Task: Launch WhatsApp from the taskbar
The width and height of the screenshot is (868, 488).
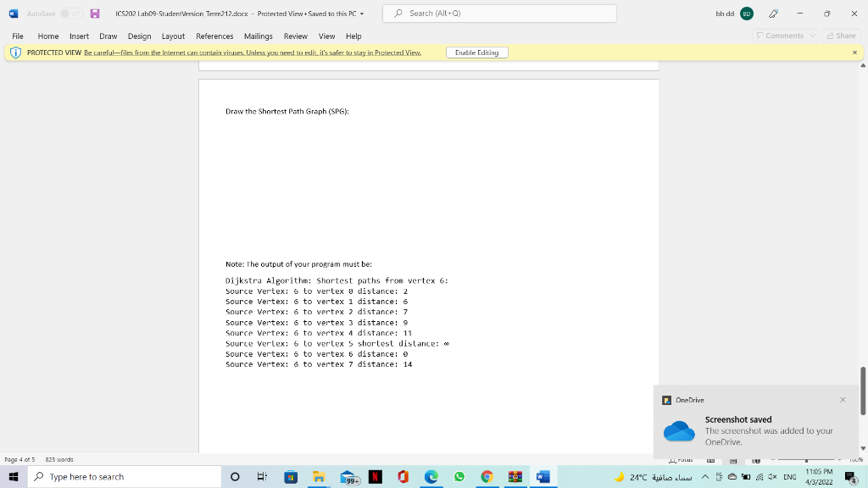Action: pyautogui.click(x=459, y=475)
